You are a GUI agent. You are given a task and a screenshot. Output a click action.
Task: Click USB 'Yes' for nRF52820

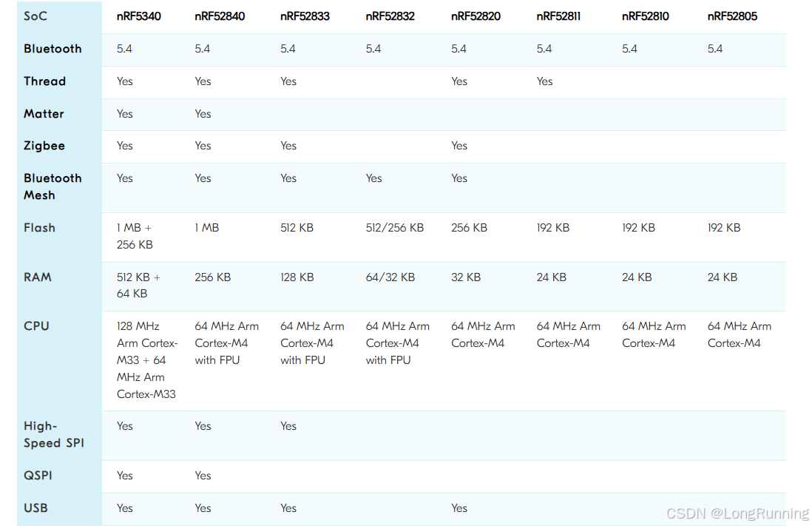click(459, 508)
